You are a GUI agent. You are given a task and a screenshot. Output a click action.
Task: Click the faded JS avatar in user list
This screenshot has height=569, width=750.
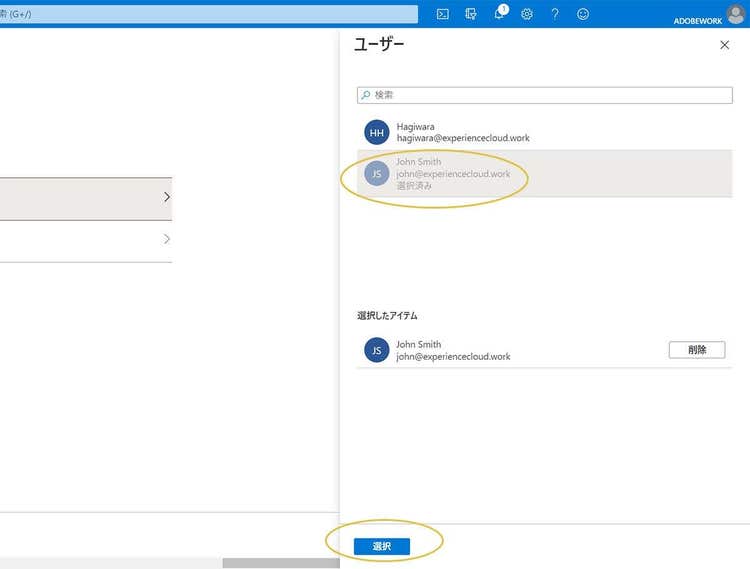pos(377,173)
